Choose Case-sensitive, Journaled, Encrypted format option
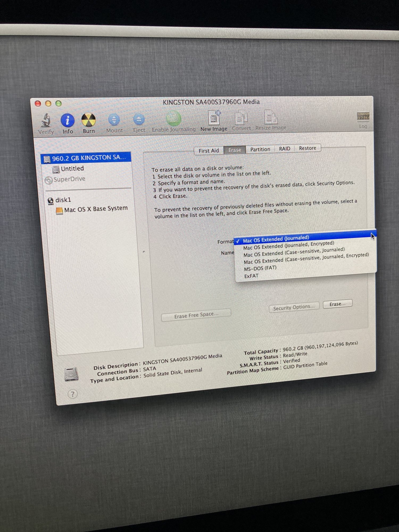The height and width of the screenshot is (532, 399). click(306, 258)
